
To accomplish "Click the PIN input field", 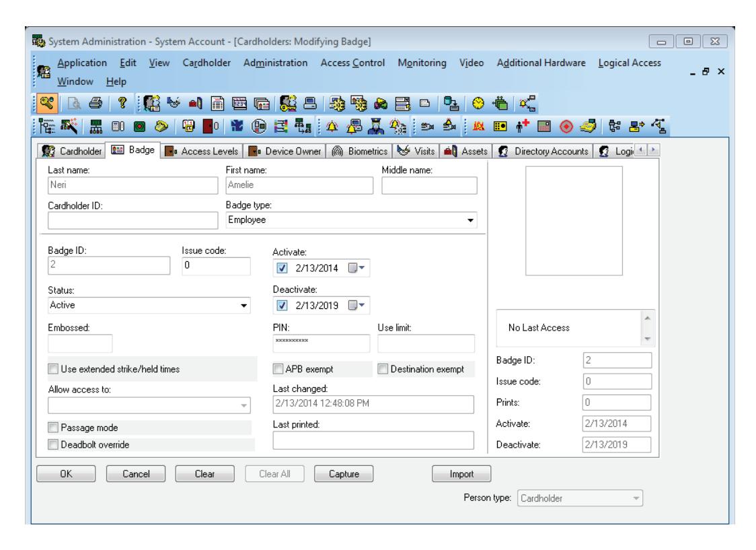I will pyautogui.click(x=321, y=343).
